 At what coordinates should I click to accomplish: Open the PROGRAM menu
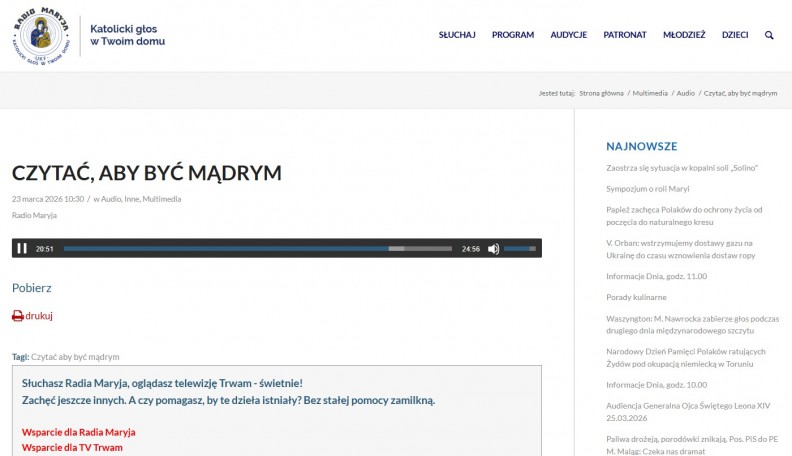tap(513, 35)
